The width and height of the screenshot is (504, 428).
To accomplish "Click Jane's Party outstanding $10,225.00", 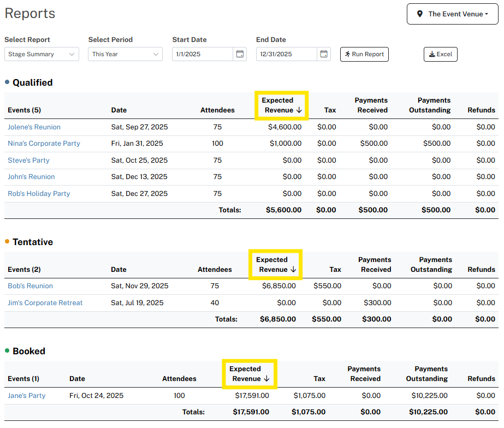I will 429,396.
